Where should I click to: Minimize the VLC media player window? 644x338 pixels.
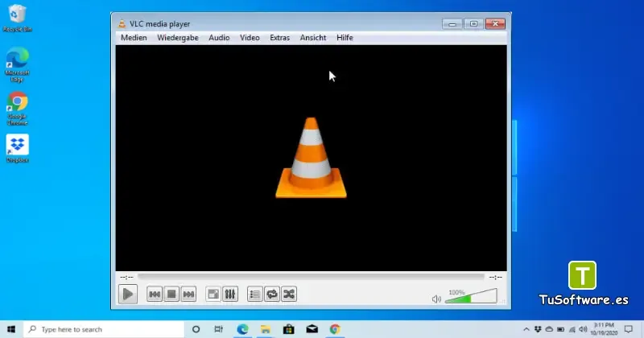point(452,24)
